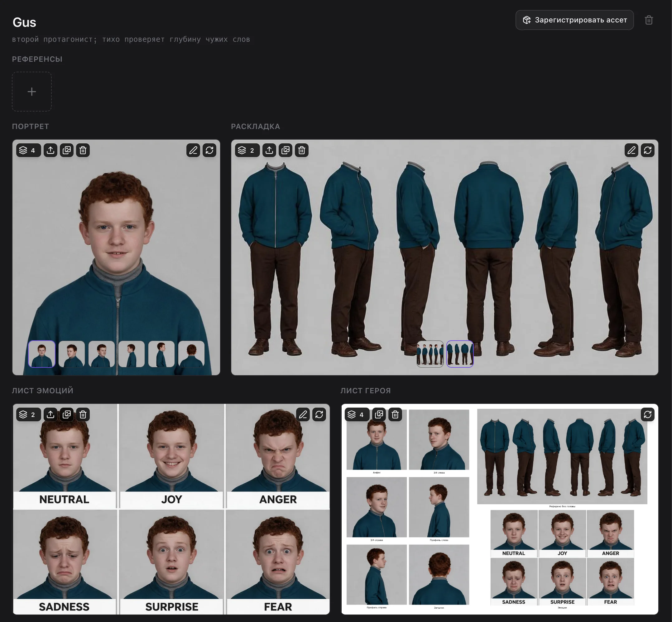Click the Зарегистрировать ассет button
Image resolution: width=672 pixels, height=622 pixels.
coord(574,20)
